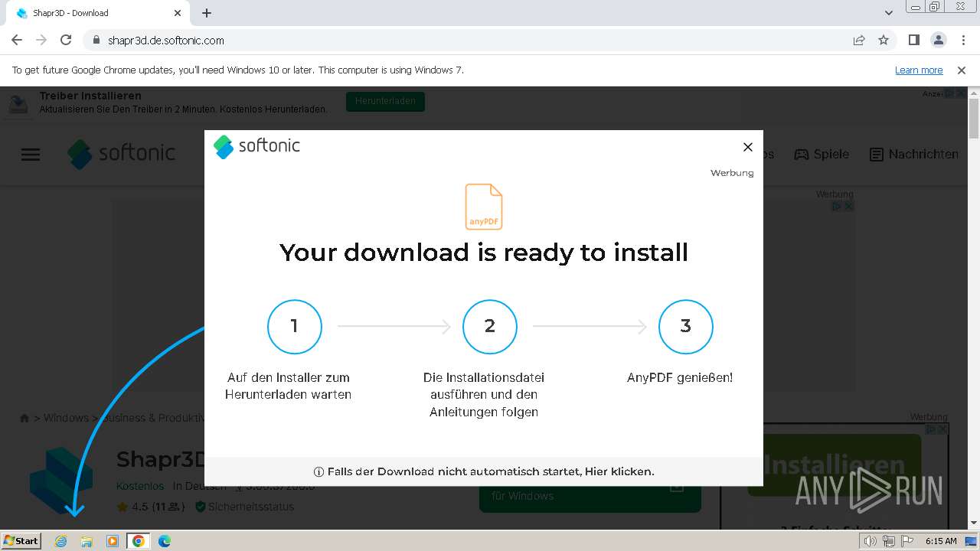Click the Windows breadcrumb link
The image size is (980, 551).
(x=66, y=418)
